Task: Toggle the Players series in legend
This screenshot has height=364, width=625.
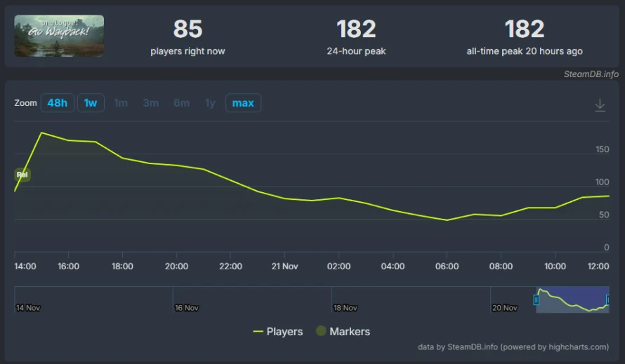Action: coord(278,331)
